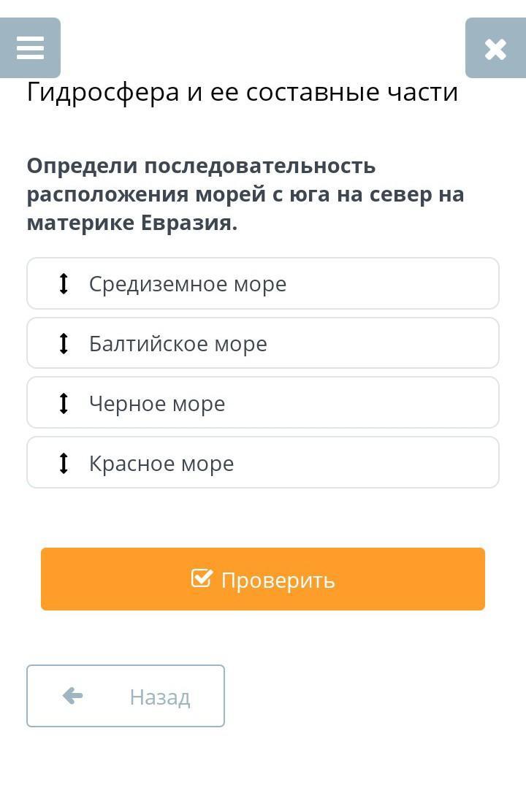Go back using the Назад button

(126, 696)
